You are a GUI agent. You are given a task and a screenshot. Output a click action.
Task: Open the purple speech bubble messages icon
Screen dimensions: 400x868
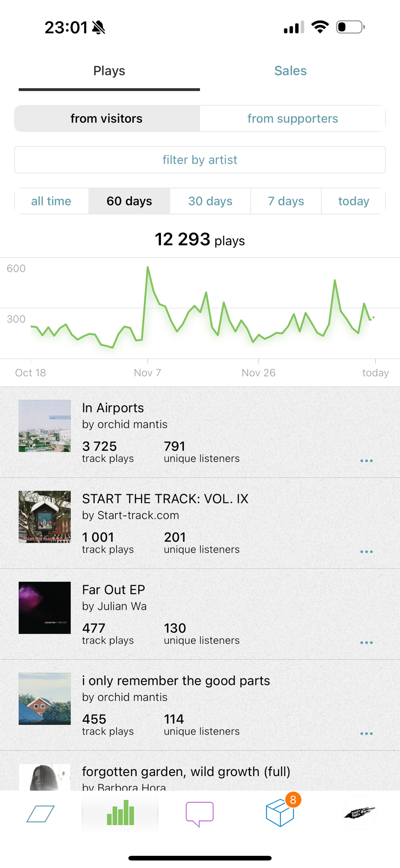point(200,814)
